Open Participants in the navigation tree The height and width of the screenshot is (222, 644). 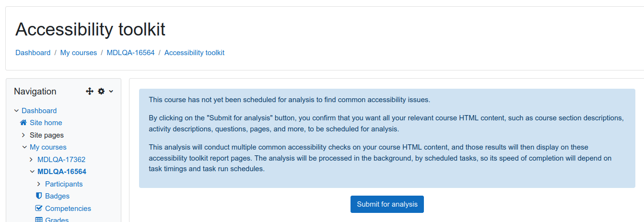[64, 184]
